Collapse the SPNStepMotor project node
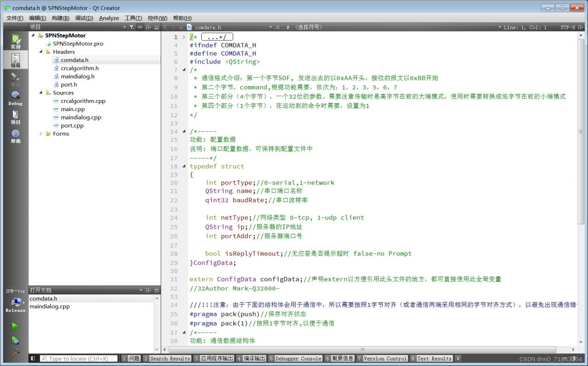Viewport: 588px width, 366px height. 33,35
